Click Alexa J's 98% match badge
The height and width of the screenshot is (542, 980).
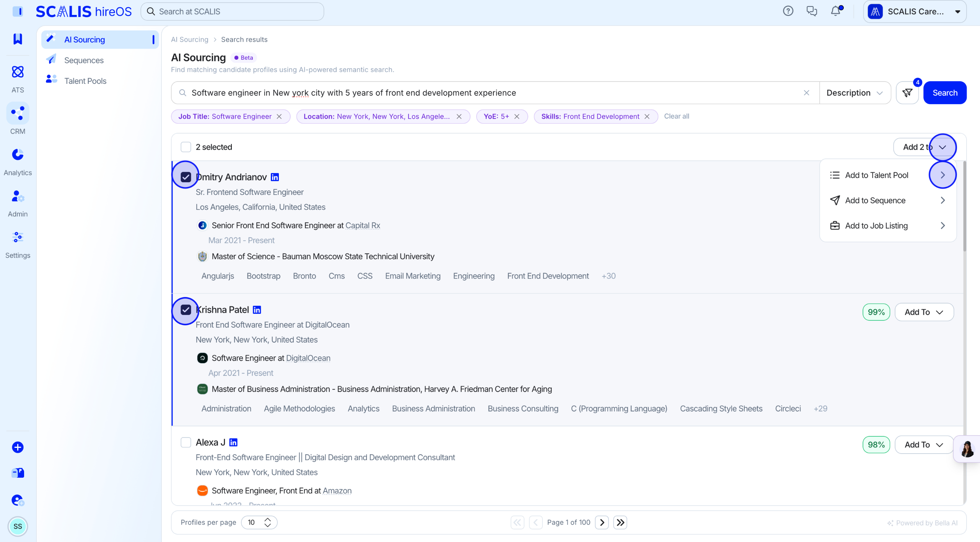(x=876, y=444)
